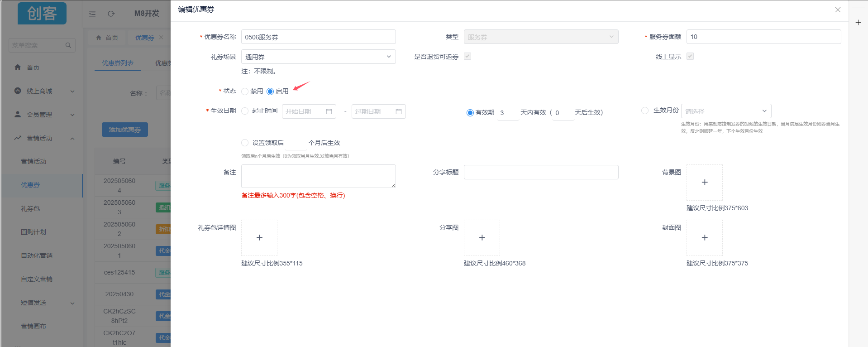Click table cell 20250430
The image size is (868, 347).
click(x=119, y=294)
